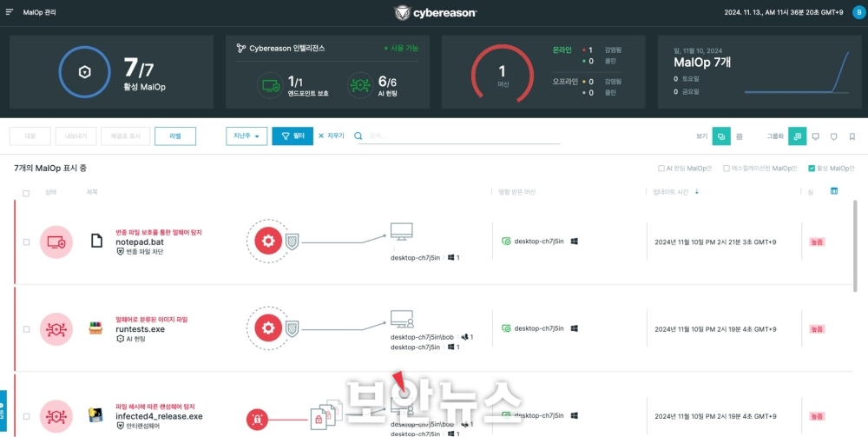Screen dimensions: 868x437
Task: Click infected4_release.exe ransomware red icon
Action: point(257,420)
